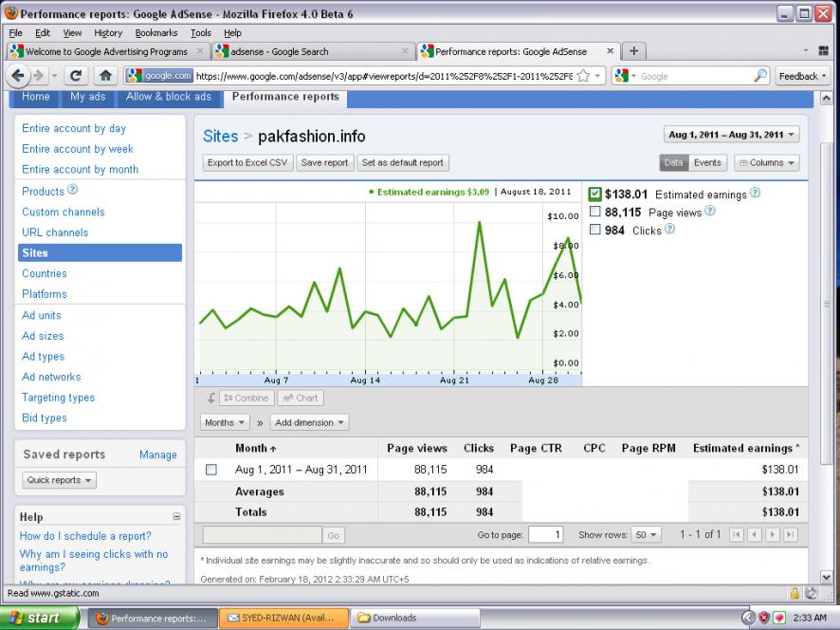Enable the Clicks checkbox
Screen dimensions: 840x630
pyautogui.click(x=594, y=230)
